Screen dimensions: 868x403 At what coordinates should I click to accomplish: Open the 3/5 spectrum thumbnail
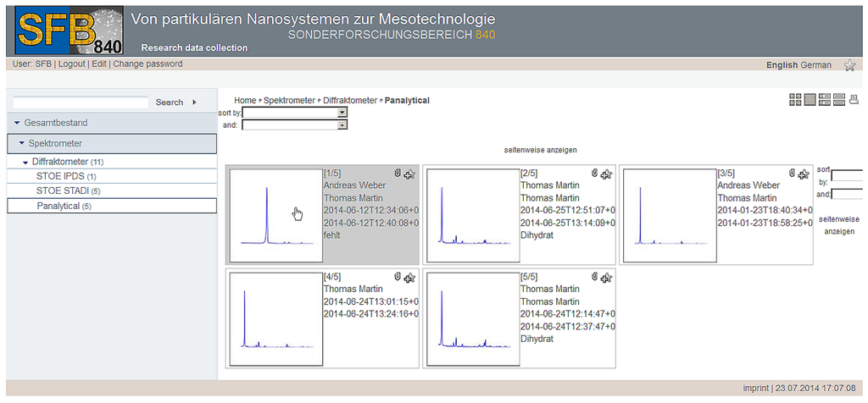pos(669,216)
